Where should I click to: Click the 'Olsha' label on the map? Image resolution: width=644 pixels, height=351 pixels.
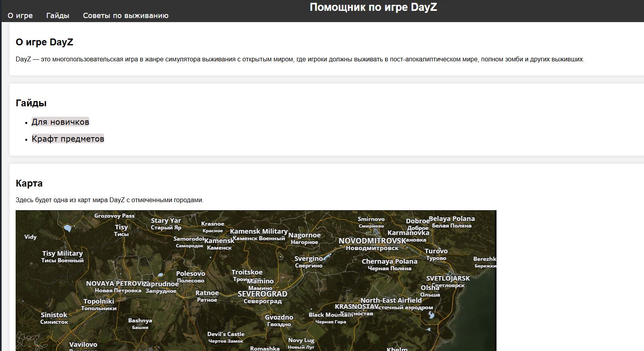pos(430,288)
